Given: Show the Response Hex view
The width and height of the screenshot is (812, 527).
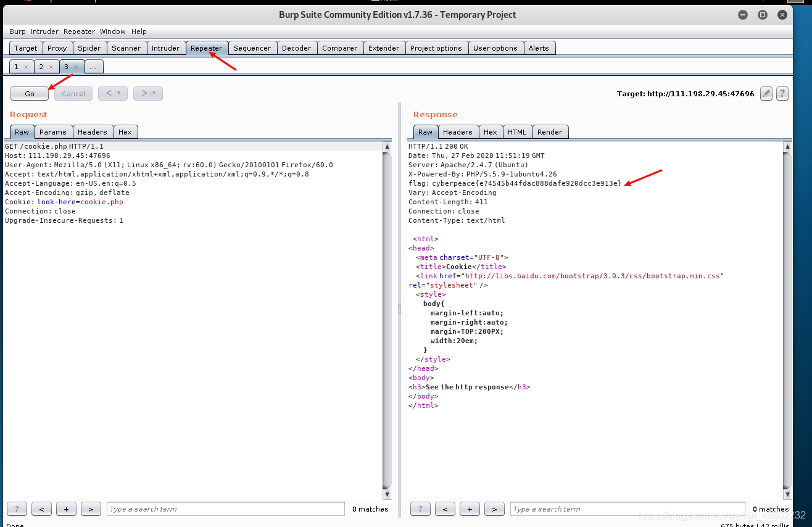Looking at the screenshot, I should [x=491, y=132].
